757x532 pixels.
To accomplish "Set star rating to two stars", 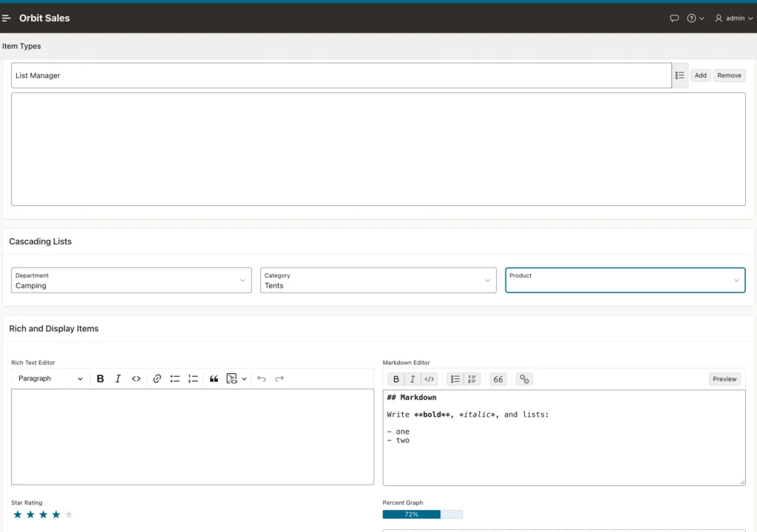I will [30, 514].
